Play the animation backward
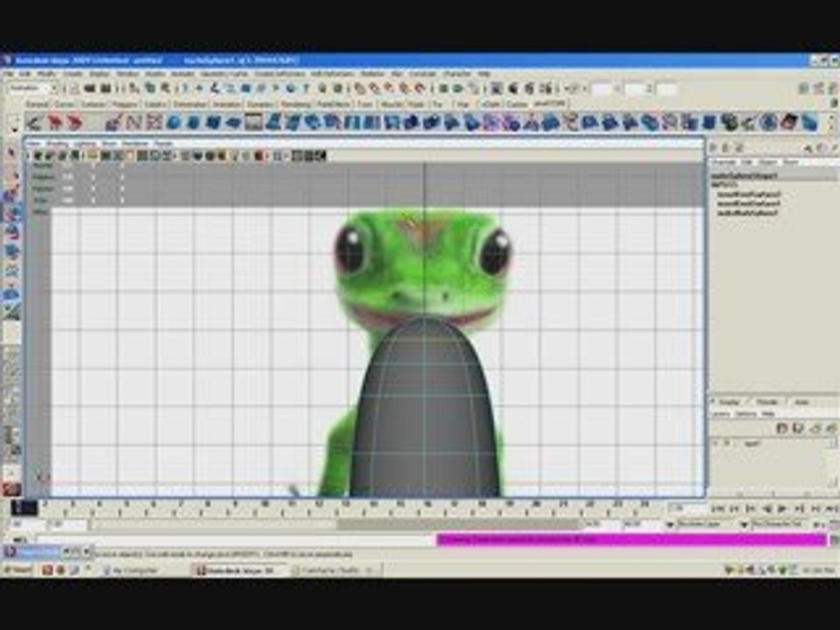The height and width of the screenshot is (630, 840). click(x=767, y=508)
